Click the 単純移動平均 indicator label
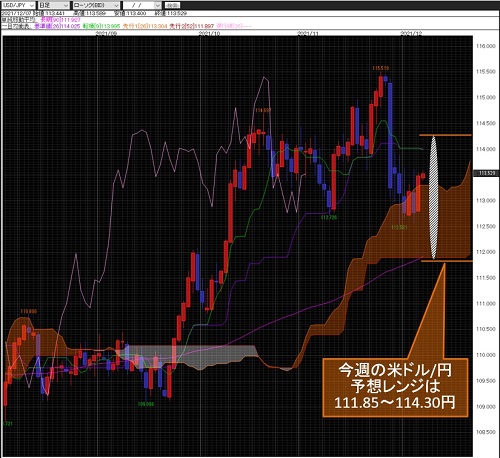Viewport: 500px width, 458px height. (18, 20)
